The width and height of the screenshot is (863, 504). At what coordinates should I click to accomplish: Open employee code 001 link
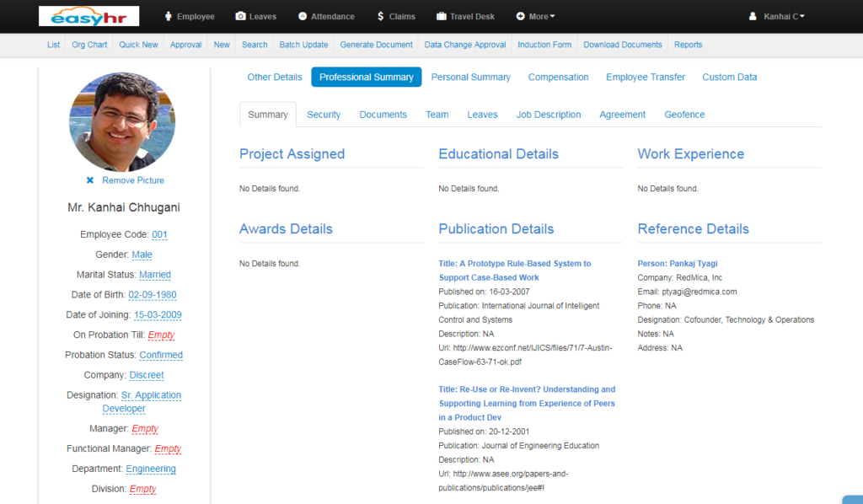[x=159, y=234]
